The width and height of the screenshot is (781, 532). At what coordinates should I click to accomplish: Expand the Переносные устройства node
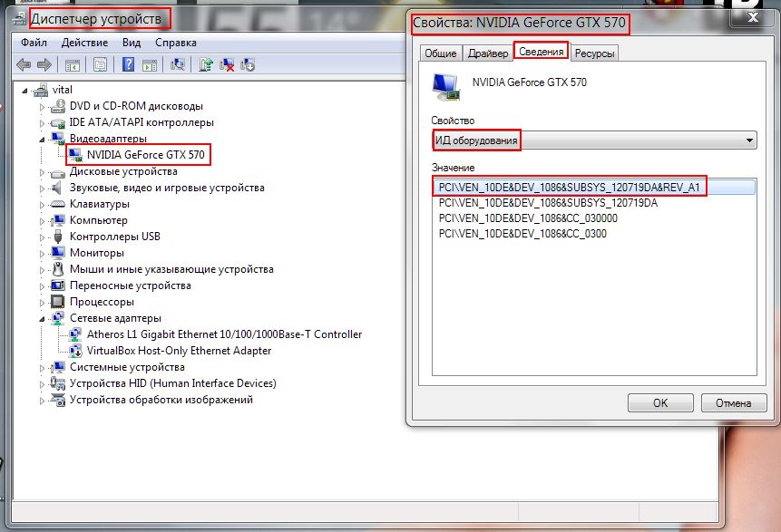(42, 286)
